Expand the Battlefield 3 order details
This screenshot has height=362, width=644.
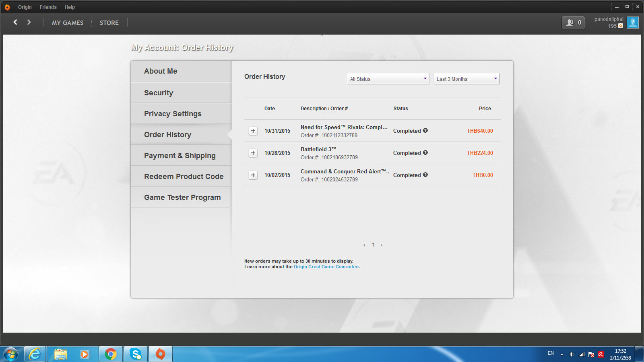[x=253, y=153]
